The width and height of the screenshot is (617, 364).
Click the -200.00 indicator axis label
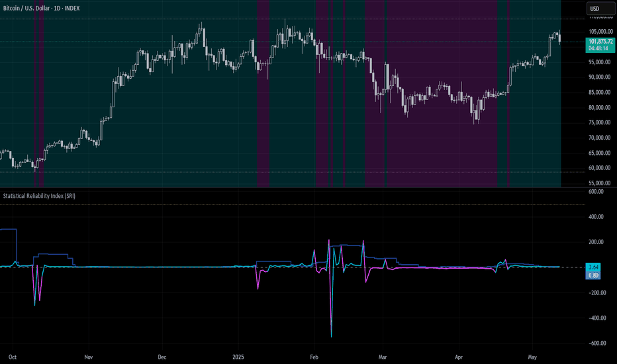click(596, 293)
